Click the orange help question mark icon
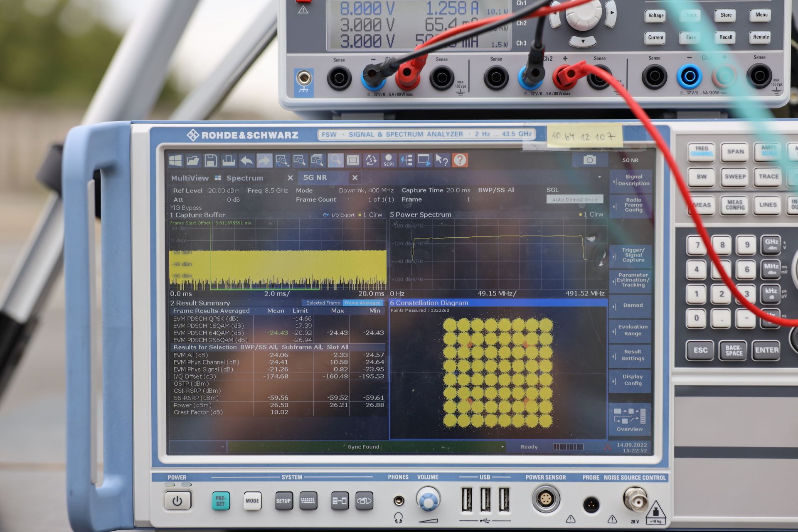Viewport: 798px width, 532px height. pos(460,160)
